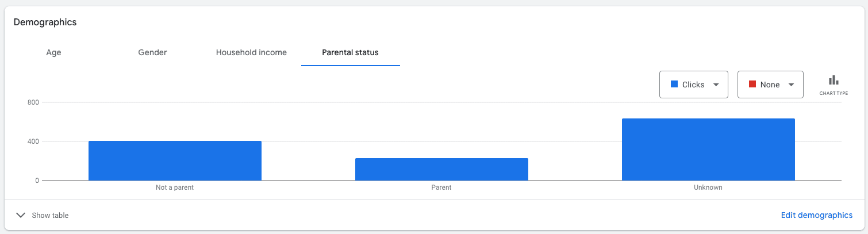868x234 pixels.
Task: Switch to the Gender tab
Action: (x=152, y=52)
